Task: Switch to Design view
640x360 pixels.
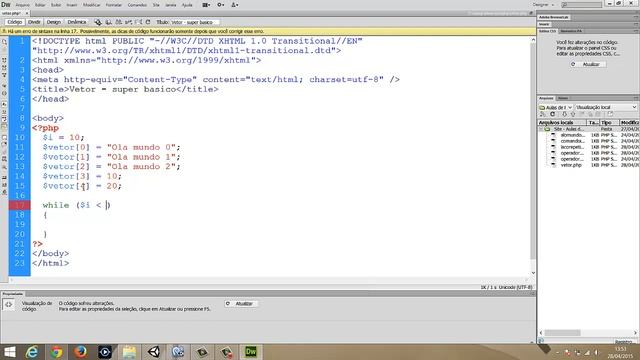Action: click(x=53, y=22)
